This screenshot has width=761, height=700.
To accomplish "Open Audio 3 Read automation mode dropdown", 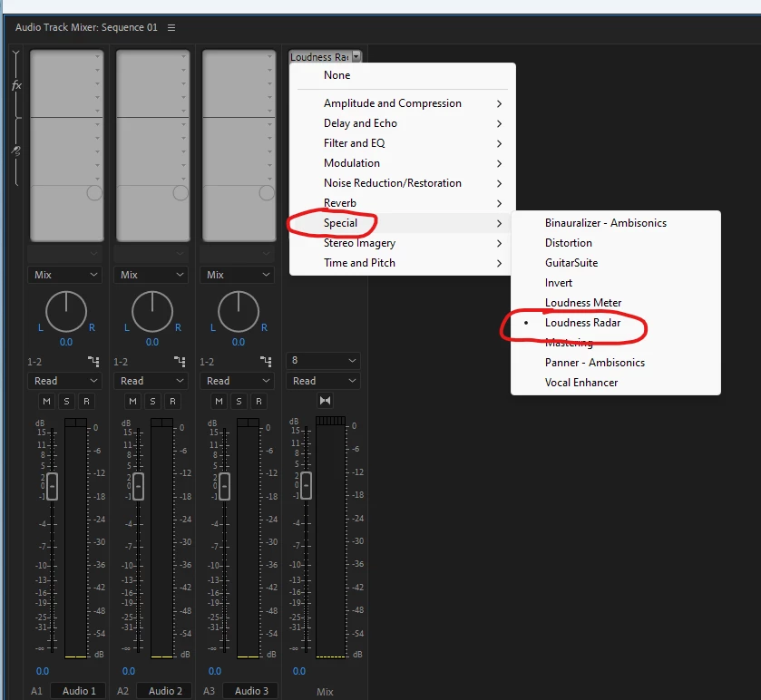I will (x=237, y=381).
